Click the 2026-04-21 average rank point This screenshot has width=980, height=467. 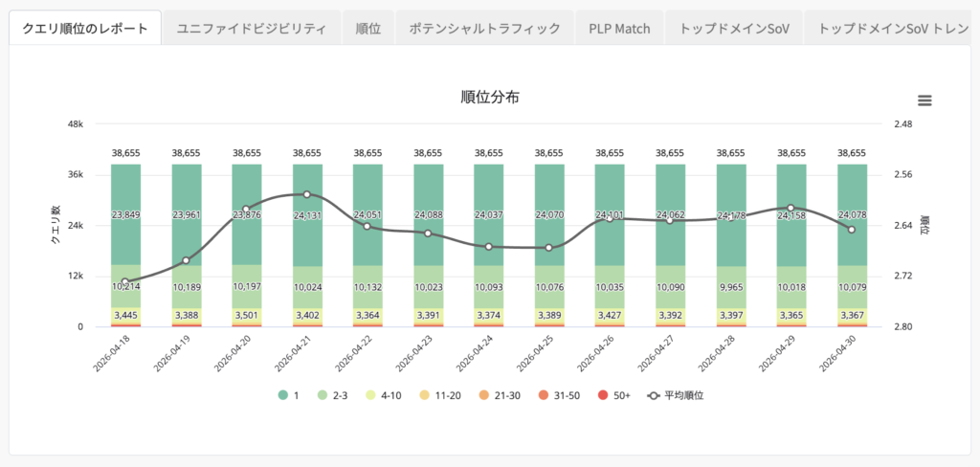[x=307, y=194]
